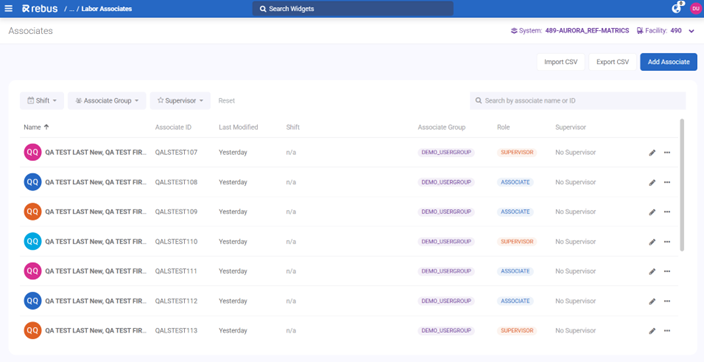The width and height of the screenshot is (704, 362).
Task: Edit associate QALSTEST107 with pencil icon
Action: pyautogui.click(x=652, y=153)
